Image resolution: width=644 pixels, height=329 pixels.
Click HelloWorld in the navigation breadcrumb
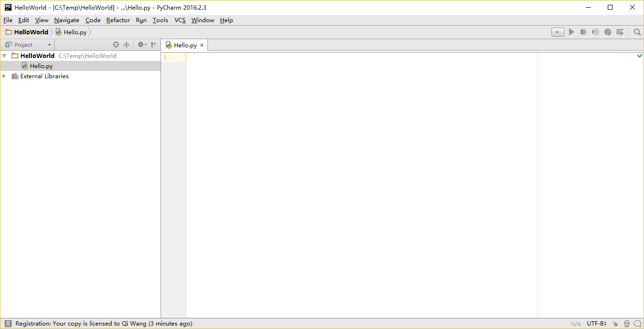click(x=27, y=32)
